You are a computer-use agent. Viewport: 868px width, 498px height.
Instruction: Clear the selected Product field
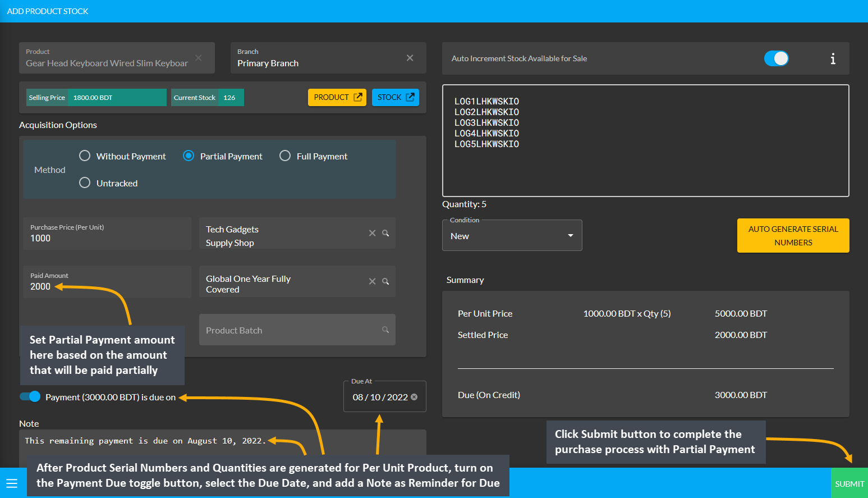pos(199,58)
